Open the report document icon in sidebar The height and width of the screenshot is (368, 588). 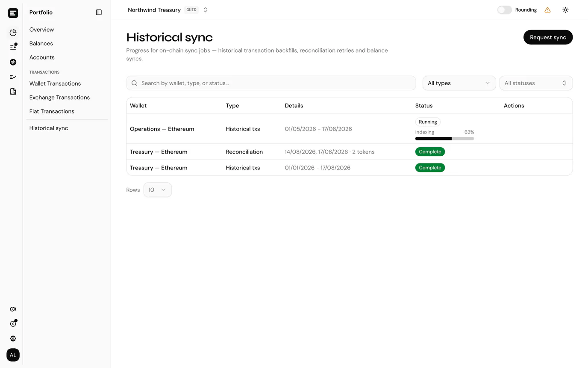point(13,92)
